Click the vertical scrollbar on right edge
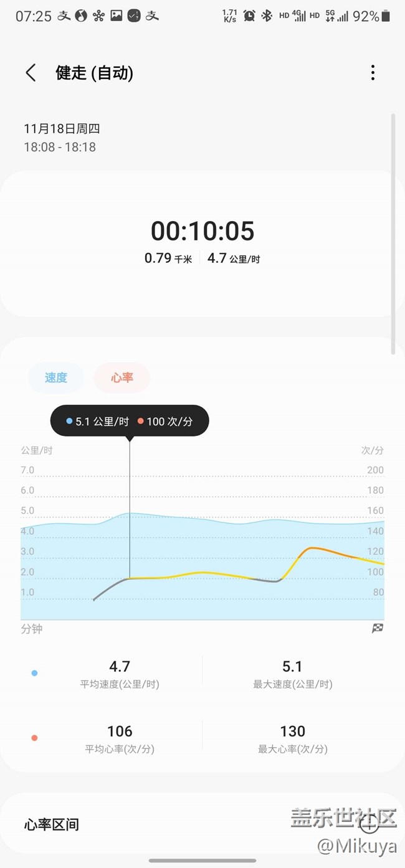This screenshot has height=868, width=405. click(393, 234)
